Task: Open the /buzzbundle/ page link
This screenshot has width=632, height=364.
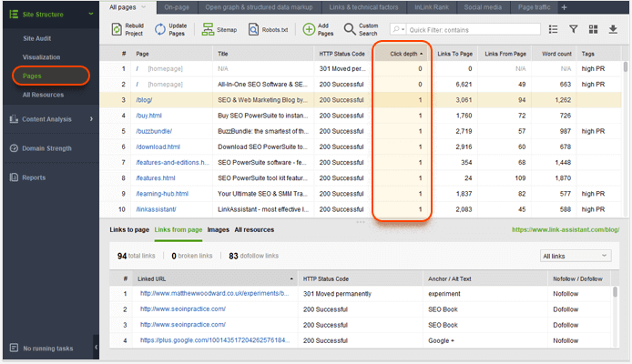Action: tap(154, 131)
